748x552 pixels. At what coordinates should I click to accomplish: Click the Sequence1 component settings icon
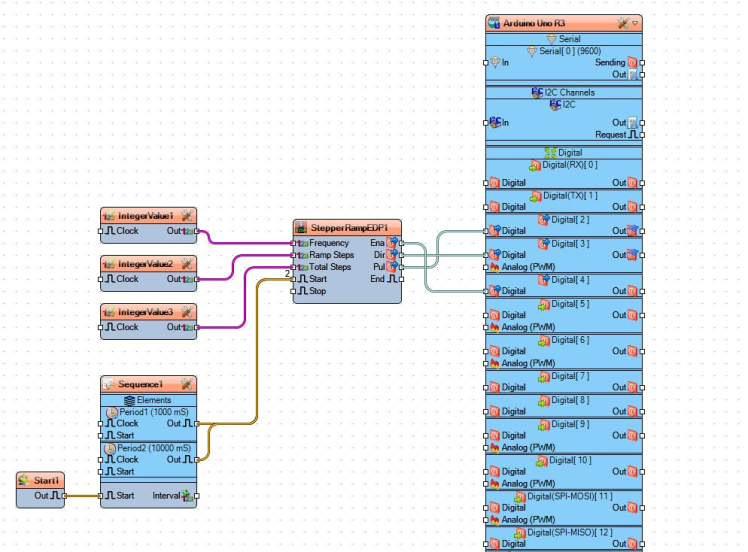186,384
